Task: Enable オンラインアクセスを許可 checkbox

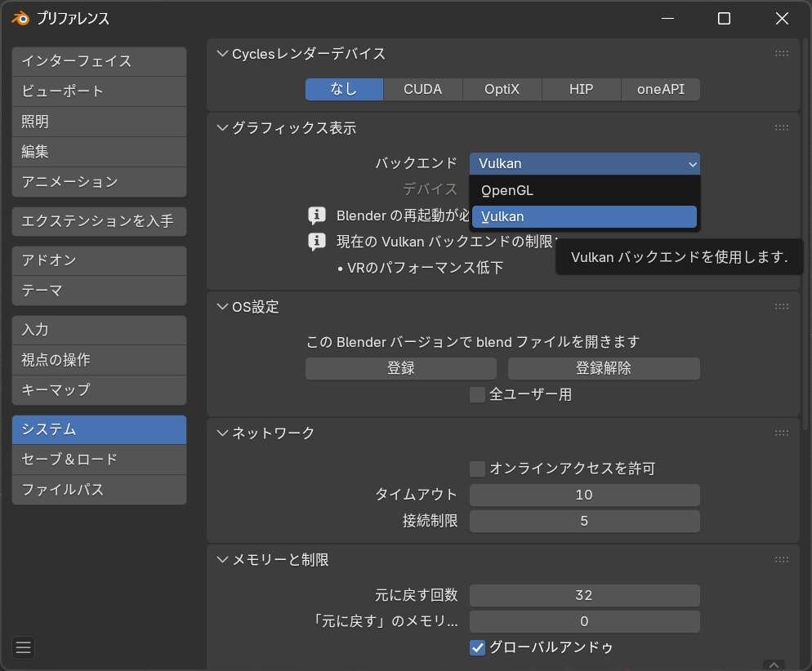Action: (477, 469)
